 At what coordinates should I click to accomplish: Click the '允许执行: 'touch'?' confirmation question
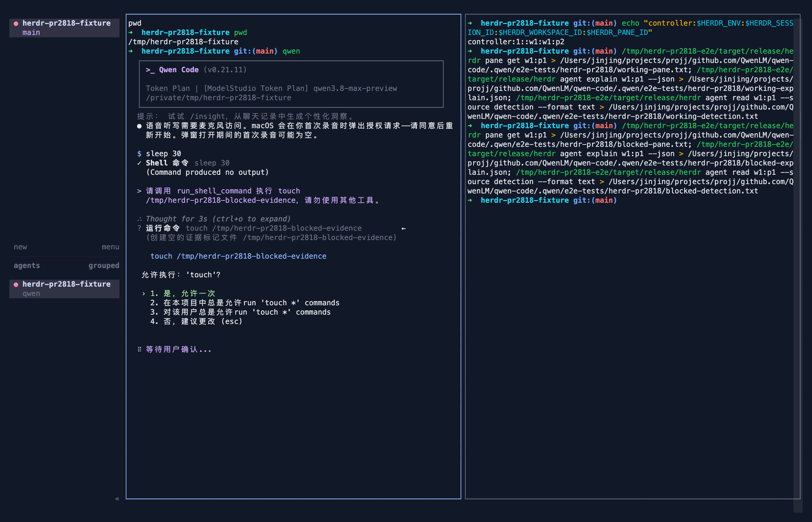pos(181,275)
